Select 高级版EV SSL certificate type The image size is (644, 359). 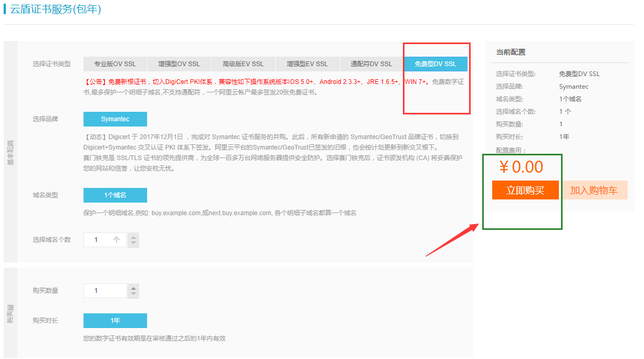pos(243,64)
